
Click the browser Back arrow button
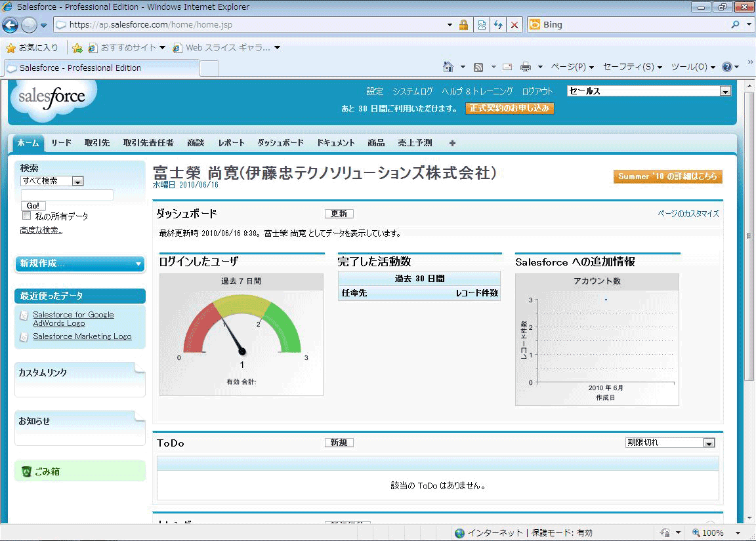pyautogui.click(x=10, y=25)
